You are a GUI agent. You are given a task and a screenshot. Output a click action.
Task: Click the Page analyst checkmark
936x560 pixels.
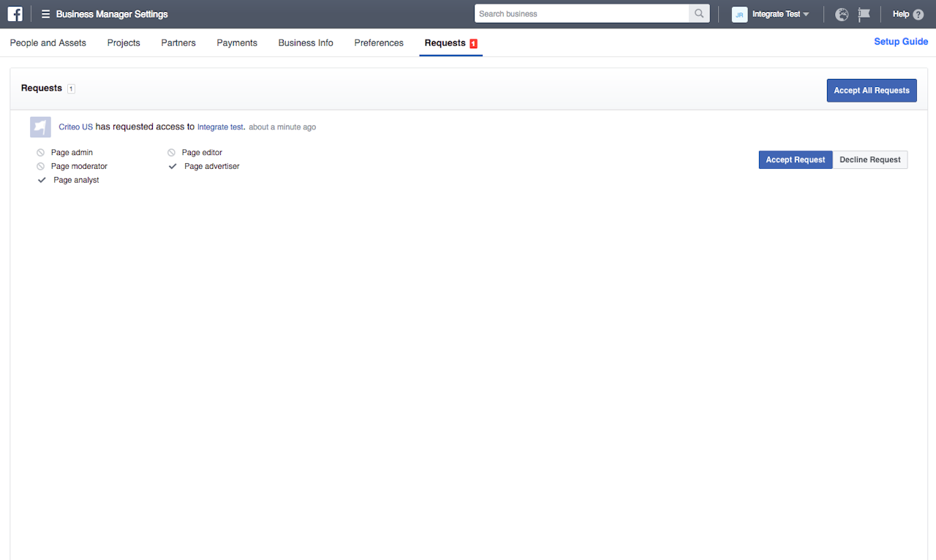click(x=42, y=180)
